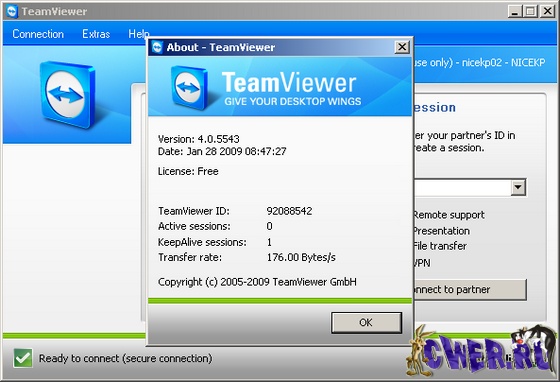Click the TeamViewer icon in About title bar
The image size is (560, 382).
pyautogui.click(x=157, y=47)
